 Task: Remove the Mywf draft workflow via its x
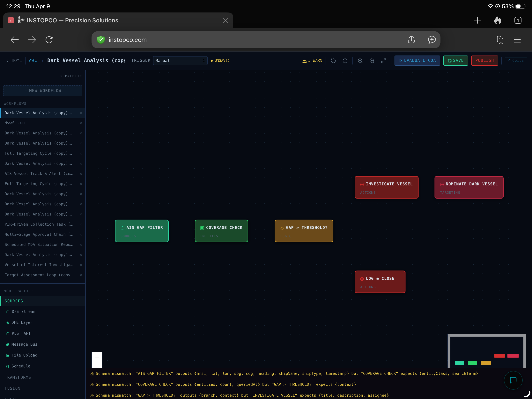81,123
